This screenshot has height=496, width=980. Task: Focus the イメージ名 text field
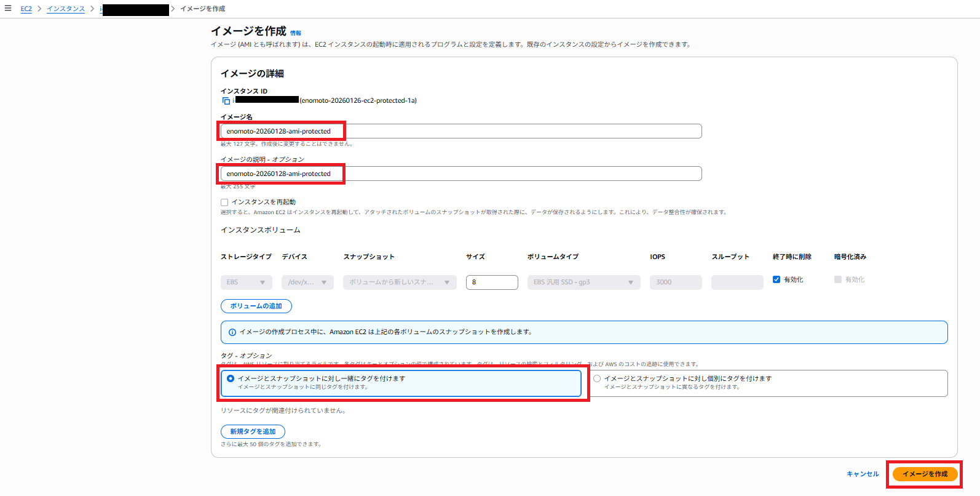point(461,131)
